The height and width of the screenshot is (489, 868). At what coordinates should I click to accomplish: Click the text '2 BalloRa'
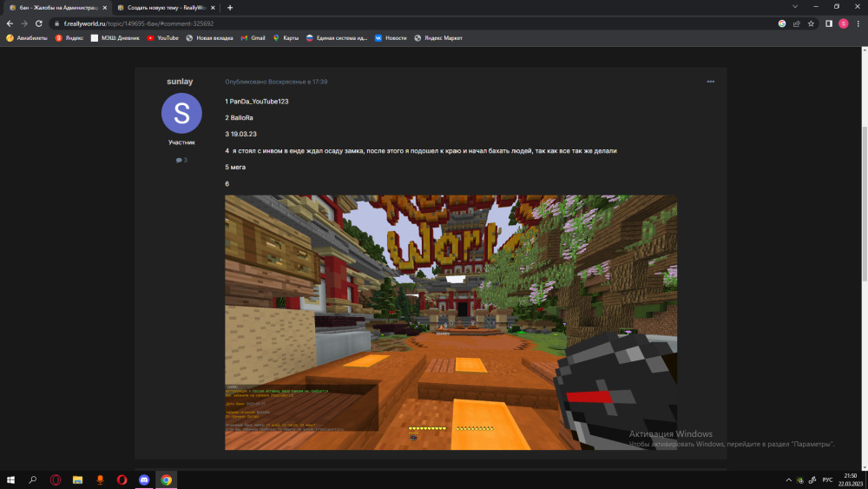coord(240,118)
